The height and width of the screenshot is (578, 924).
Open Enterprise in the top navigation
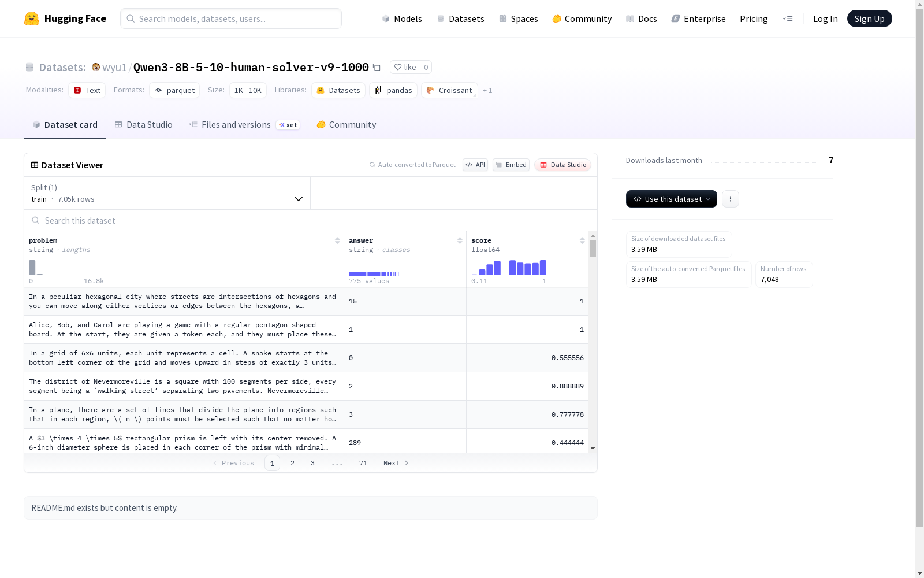(698, 18)
